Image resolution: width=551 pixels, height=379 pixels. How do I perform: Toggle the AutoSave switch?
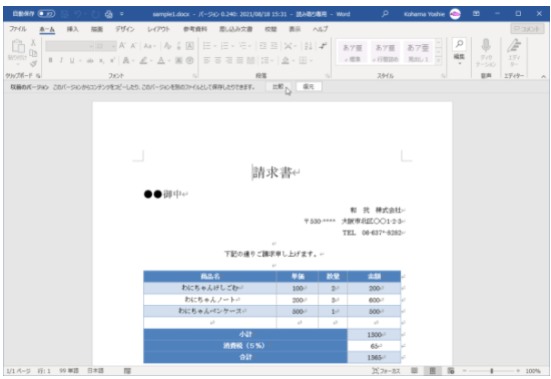(46, 14)
